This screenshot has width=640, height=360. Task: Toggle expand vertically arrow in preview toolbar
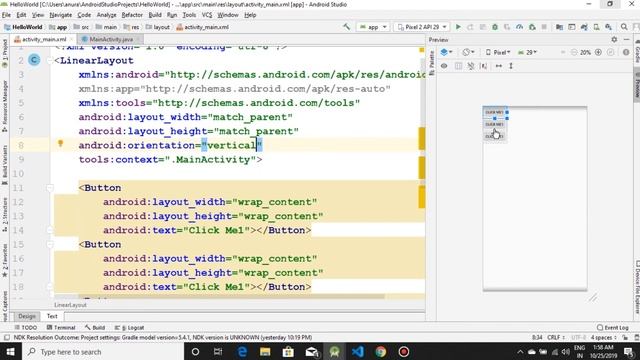511,66
